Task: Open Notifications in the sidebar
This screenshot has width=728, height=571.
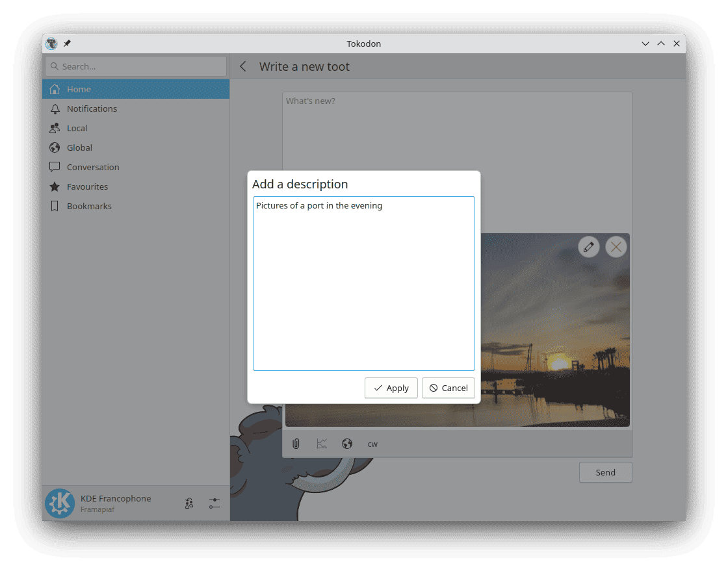Action: 136,108
